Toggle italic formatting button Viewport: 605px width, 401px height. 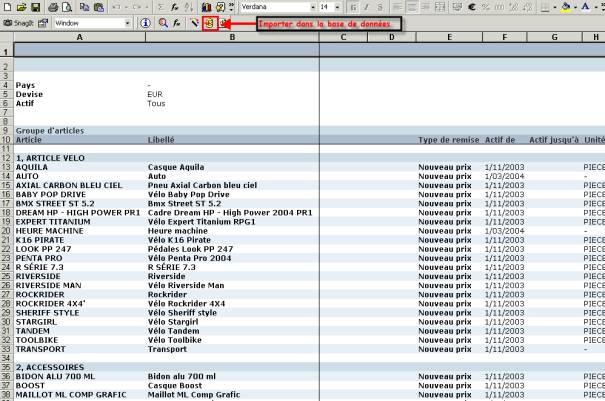pos(367,6)
